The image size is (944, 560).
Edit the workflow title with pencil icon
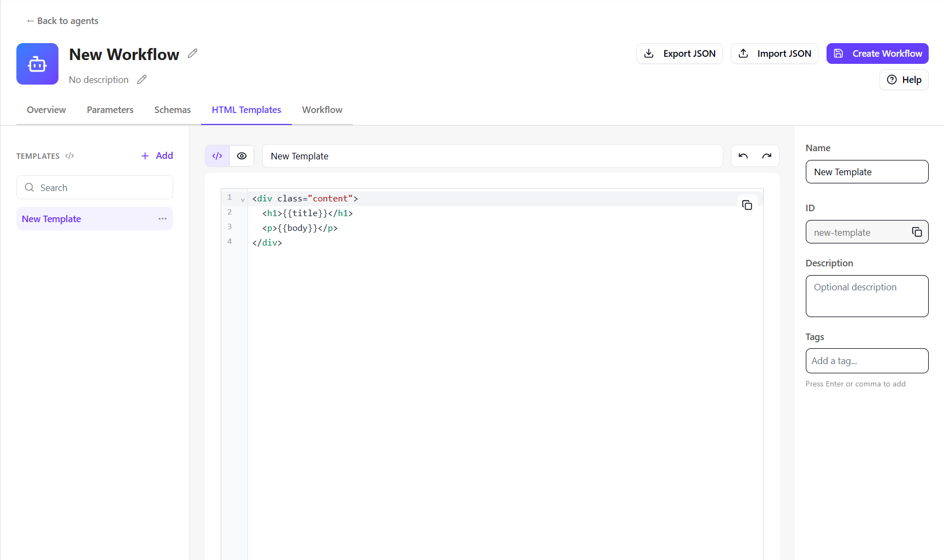tap(192, 53)
